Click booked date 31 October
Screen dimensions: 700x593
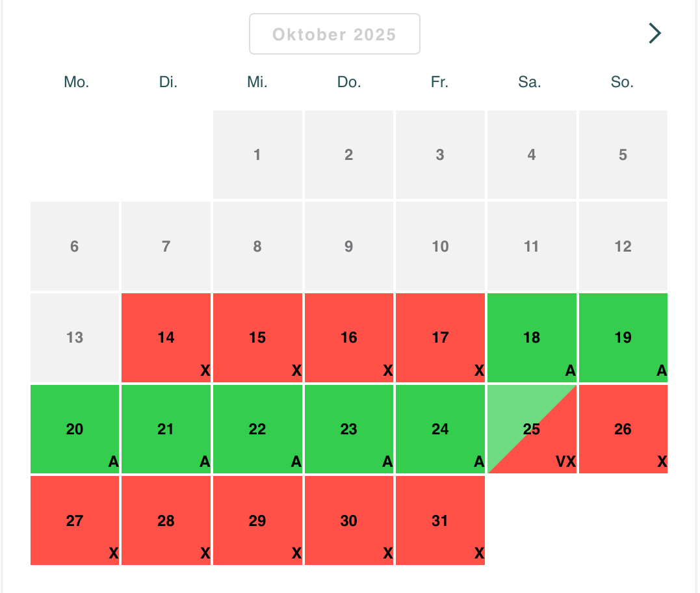(440, 520)
